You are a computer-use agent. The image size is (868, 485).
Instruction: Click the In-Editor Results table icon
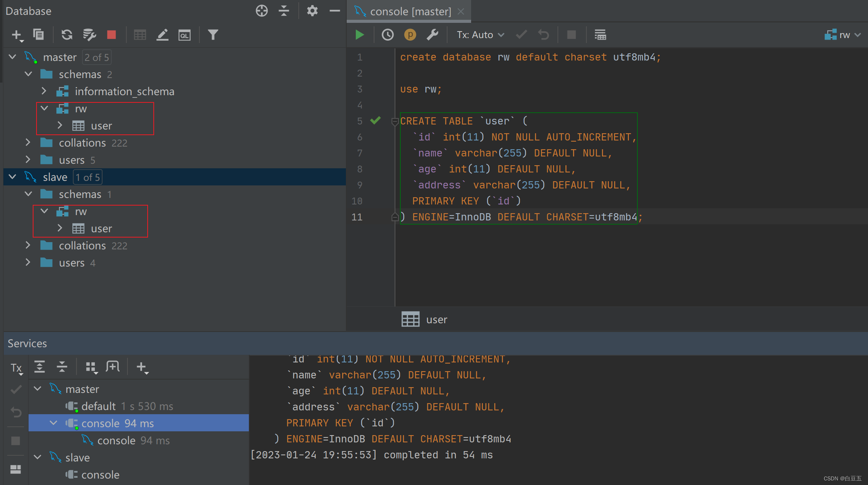pos(600,35)
